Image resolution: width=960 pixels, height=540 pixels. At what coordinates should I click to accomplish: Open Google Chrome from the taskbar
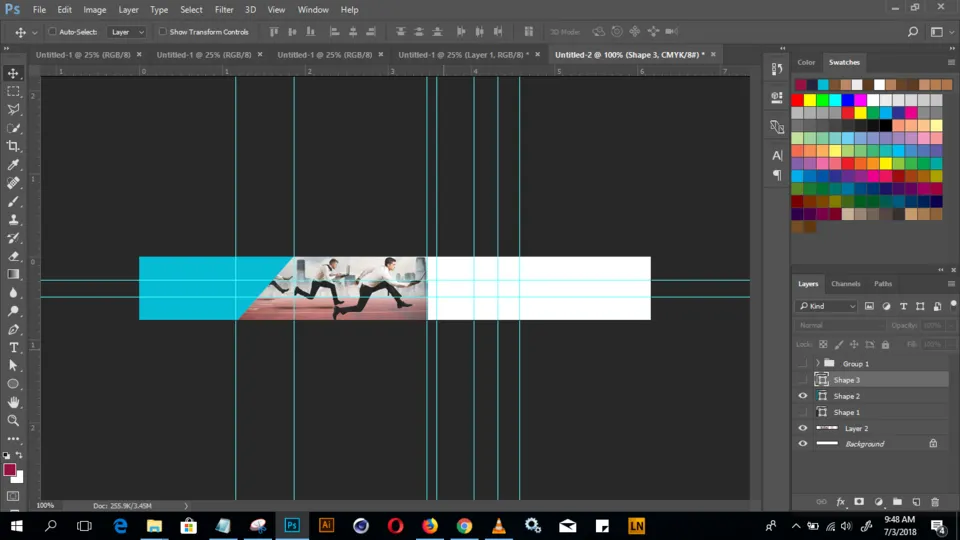(x=464, y=526)
